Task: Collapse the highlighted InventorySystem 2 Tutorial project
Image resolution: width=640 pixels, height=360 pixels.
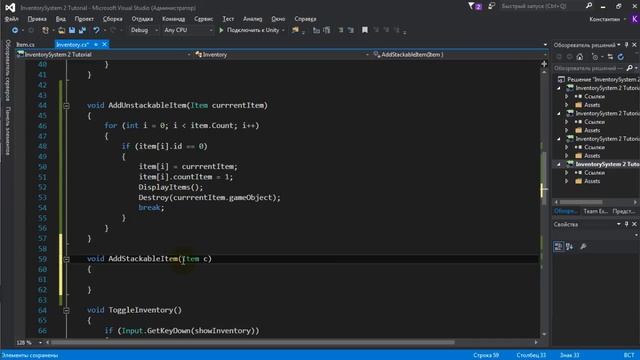Action: coord(559,164)
